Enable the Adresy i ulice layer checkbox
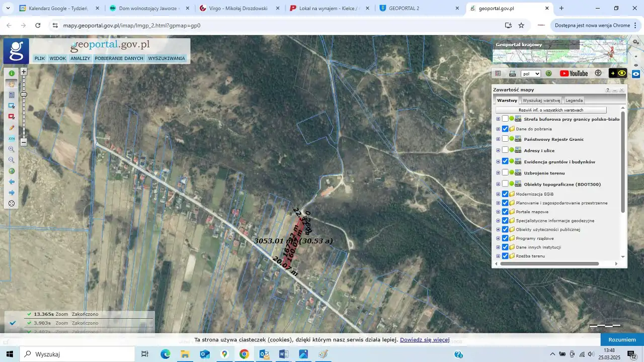The image size is (644, 362). (505, 150)
